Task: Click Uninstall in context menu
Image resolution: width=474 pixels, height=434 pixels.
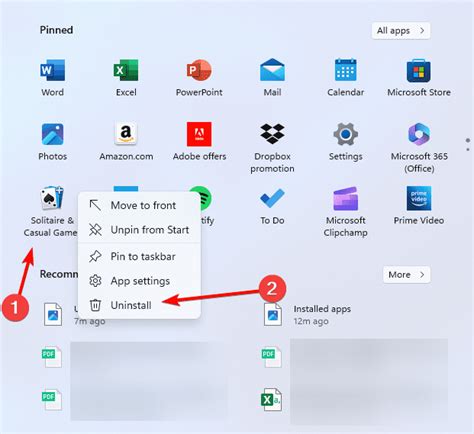Action: coord(139,305)
